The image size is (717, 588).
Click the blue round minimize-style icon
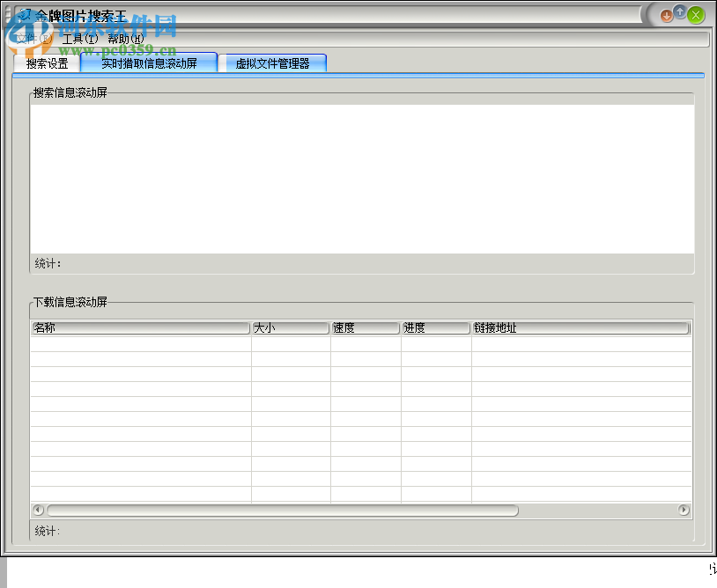(x=680, y=14)
